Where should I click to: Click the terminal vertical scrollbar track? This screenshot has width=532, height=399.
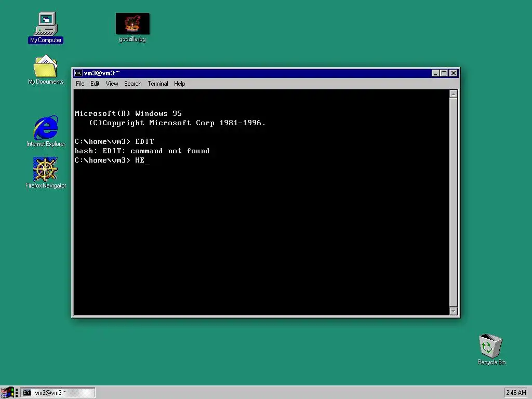[x=453, y=203]
